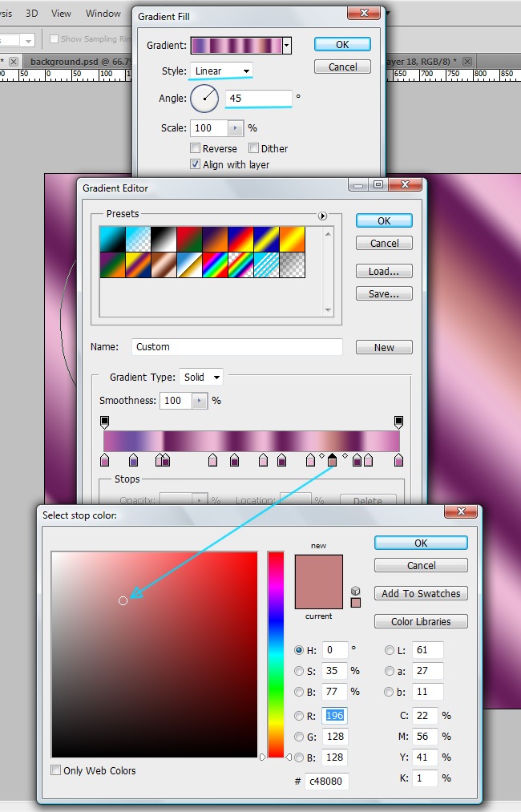521x812 pixels.
Task: Click the hex color field c48080
Action: [327, 781]
